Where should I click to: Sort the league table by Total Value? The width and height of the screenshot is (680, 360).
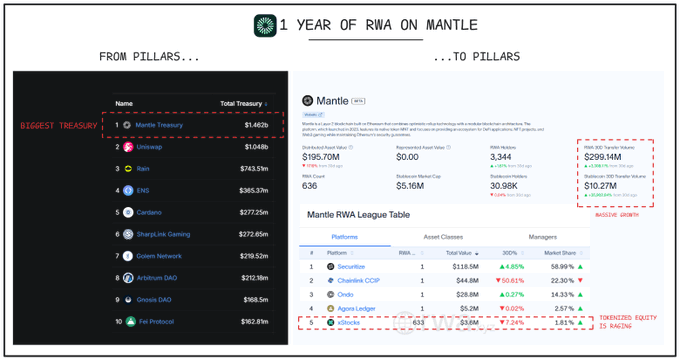tap(477, 253)
